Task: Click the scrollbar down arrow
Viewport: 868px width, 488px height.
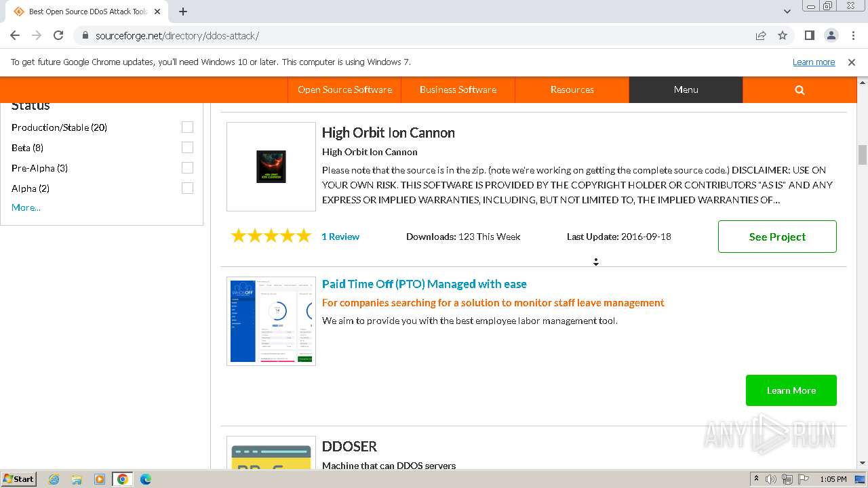Action: [863, 463]
